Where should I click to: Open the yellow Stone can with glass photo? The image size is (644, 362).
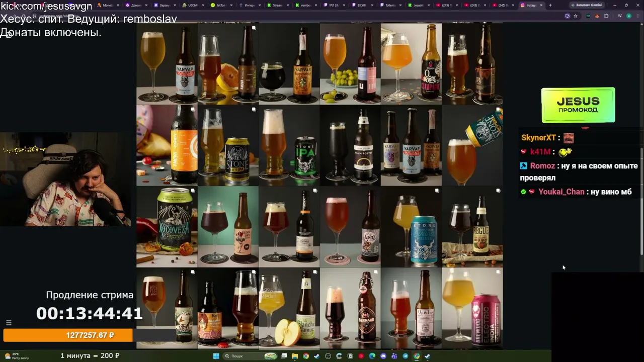228,146
